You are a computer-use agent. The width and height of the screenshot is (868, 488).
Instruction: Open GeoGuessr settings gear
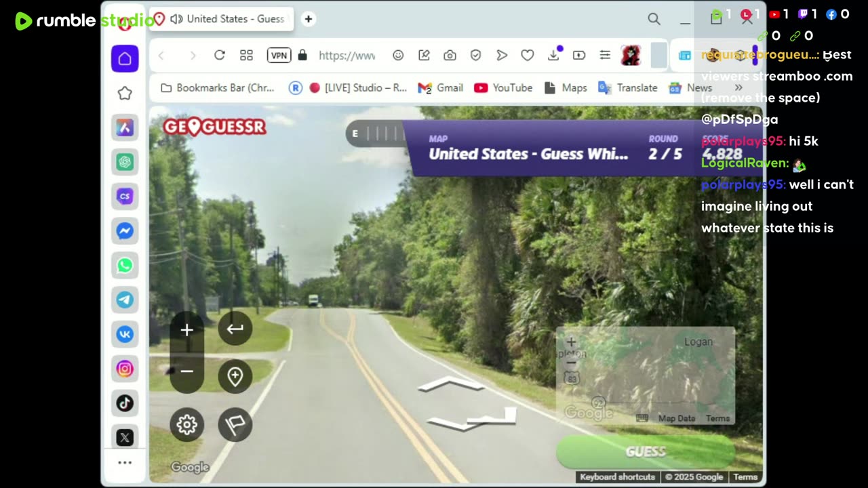pos(186,425)
